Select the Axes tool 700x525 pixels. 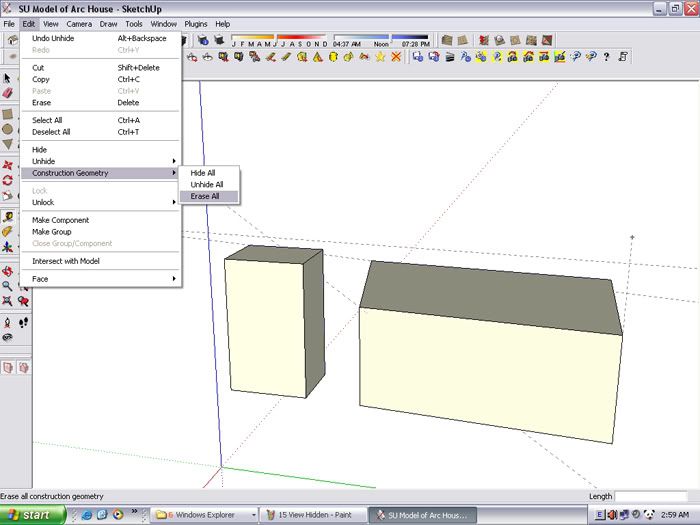tap(8, 246)
